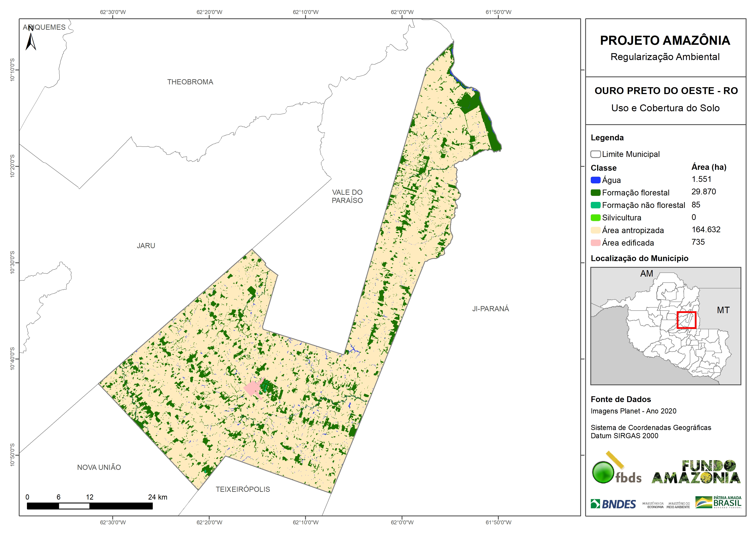Click the beige Área antropizada swatch
The height and width of the screenshot is (534, 756).
[595, 230]
